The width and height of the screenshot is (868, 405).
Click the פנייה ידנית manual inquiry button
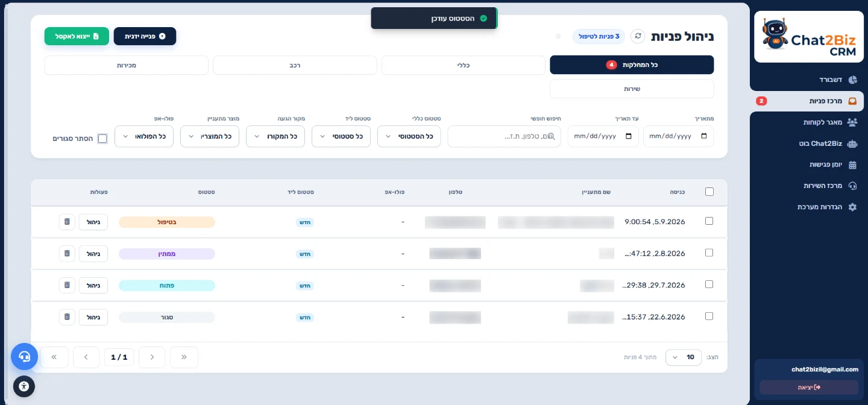coord(145,36)
